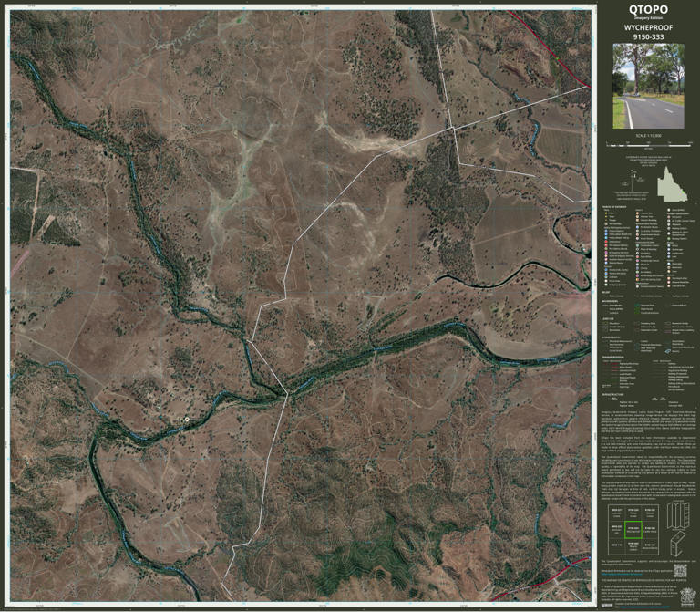Click the map number 9150-333
The width and height of the screenshot is (700, 612).
click(648, 37)
